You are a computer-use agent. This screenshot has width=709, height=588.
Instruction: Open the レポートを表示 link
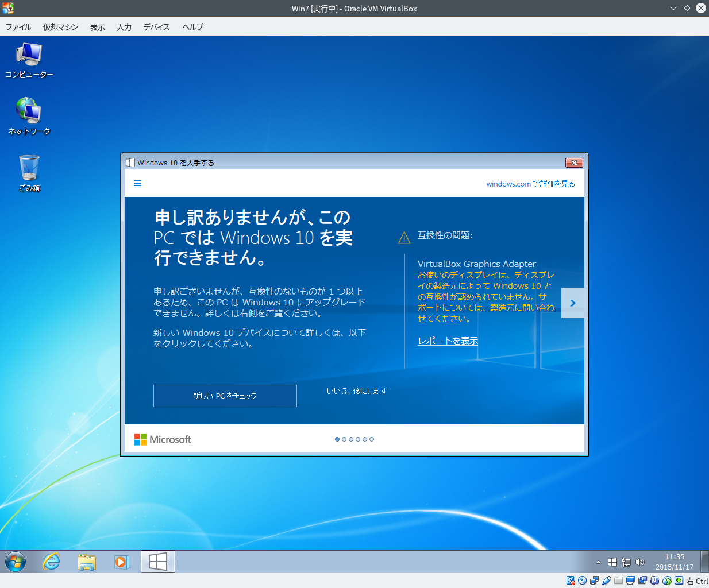click(x=448, y=341)
